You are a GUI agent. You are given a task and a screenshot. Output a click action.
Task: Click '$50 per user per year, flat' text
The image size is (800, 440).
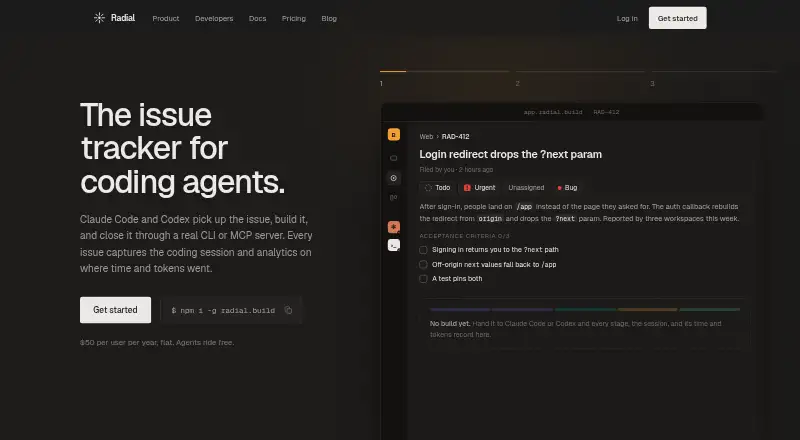(x=127, y=343)
